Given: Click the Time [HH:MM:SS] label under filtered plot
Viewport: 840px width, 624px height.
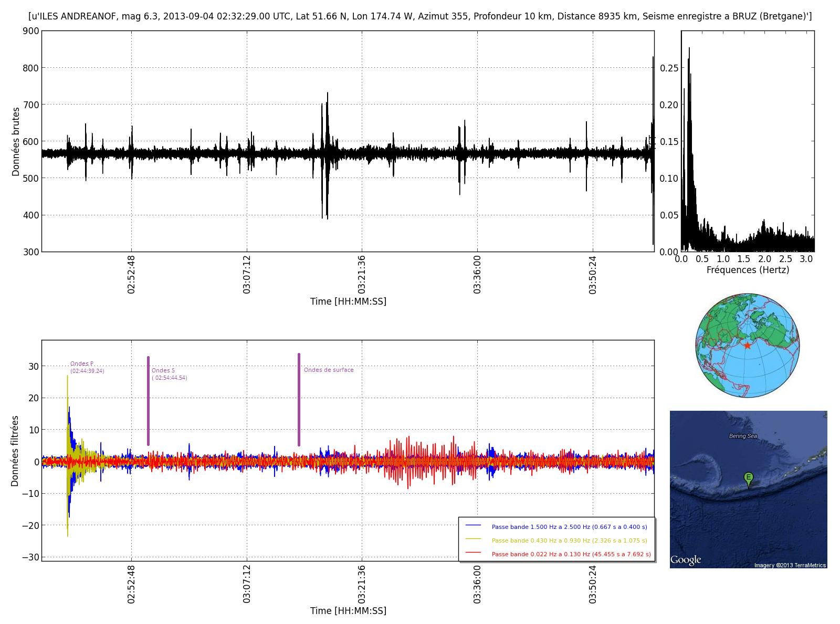Looking at the screenshot, I should coord(348,611).
